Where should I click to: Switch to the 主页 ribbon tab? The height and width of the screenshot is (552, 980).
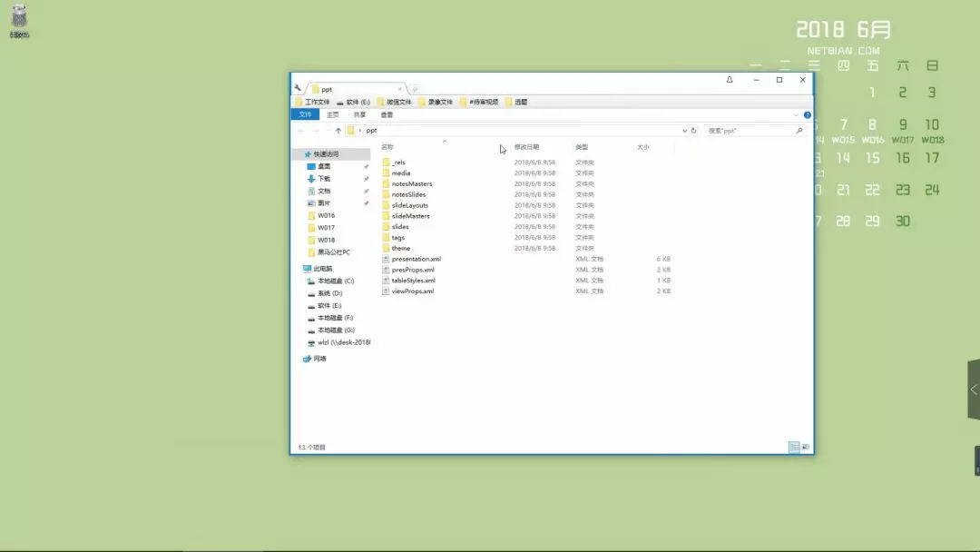tap(332, 115)
